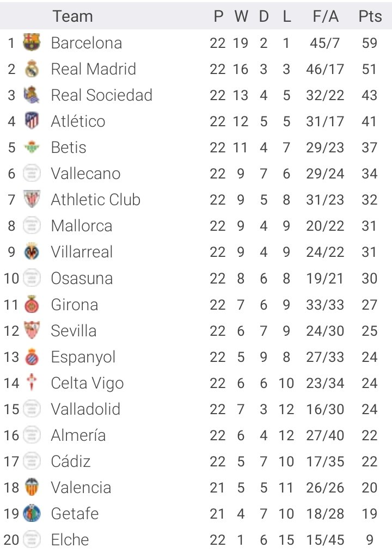Open the Vallecano team name link
The height and width of the screenshot is (554, 392).
click(85, 174)
